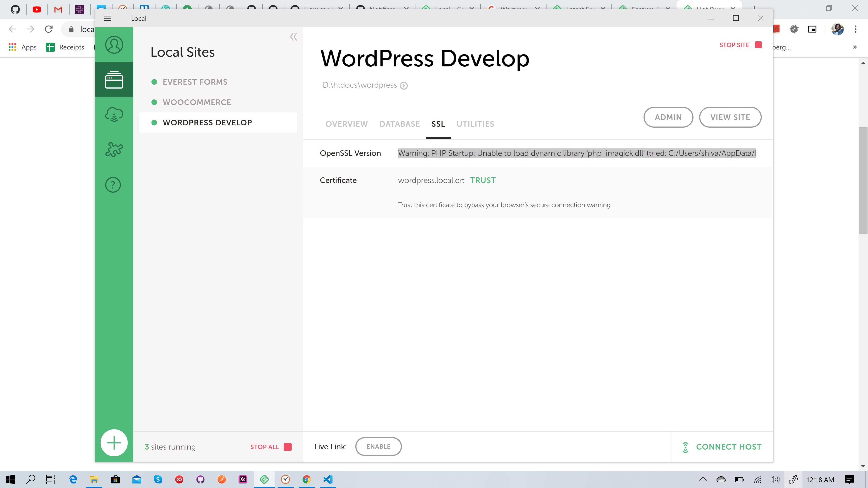Click the Chrome site lock icon

point(71,30)
